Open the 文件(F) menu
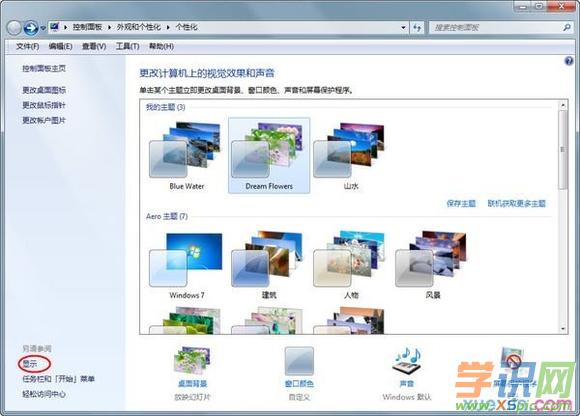 [x=27, y=46]
